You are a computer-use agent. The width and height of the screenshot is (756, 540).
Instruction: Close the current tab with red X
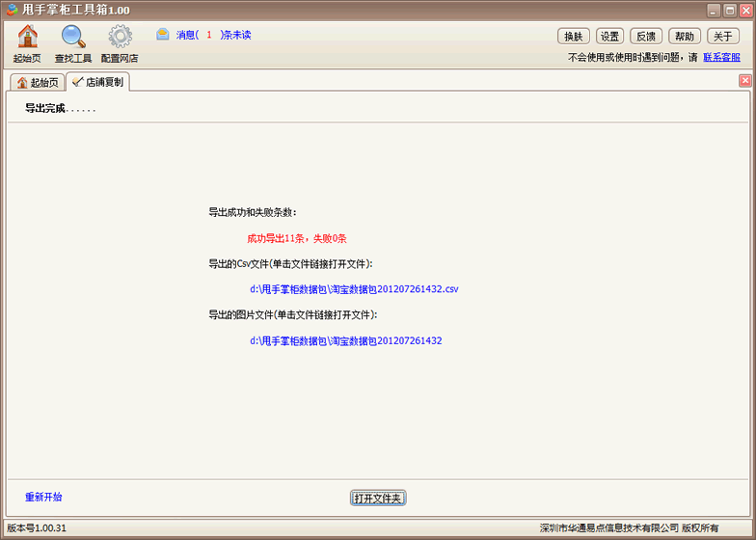pos(745,81)
